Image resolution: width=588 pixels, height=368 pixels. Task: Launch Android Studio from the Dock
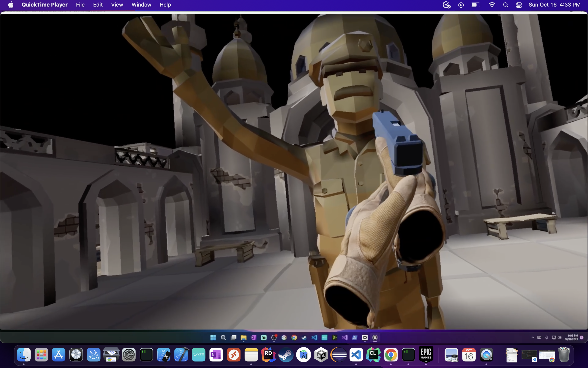[x=303, y=354]
